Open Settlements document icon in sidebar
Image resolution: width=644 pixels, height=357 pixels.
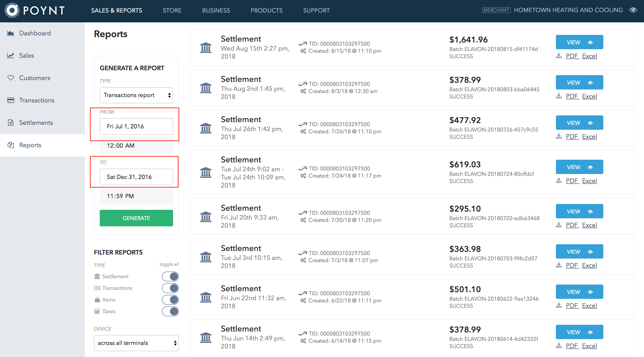(11, 123)
